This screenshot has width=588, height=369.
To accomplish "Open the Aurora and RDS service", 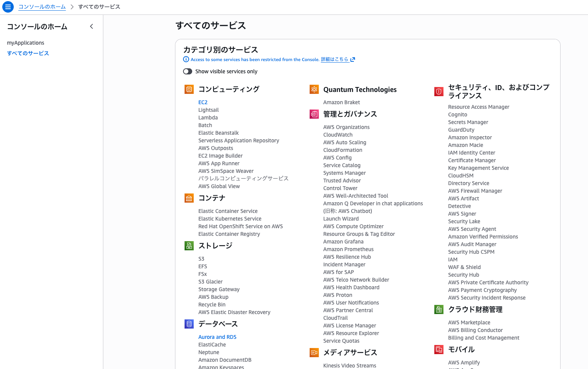I will [x=217, y=337].
